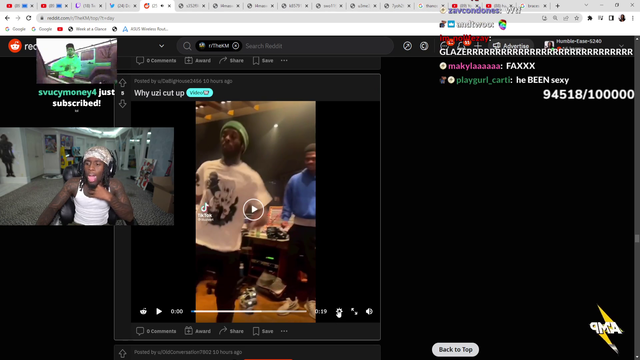640x360 pixels.
Task: Click the browser forward arrow
Action: [18, 18]
